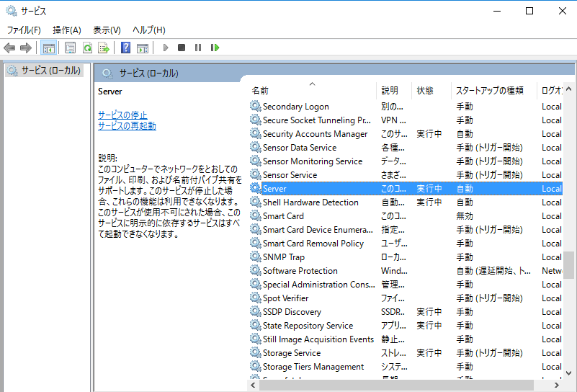The width and height of the screenshot is (577, 392).
Task: Click the Stop service square icon
Action: [182, 48]
